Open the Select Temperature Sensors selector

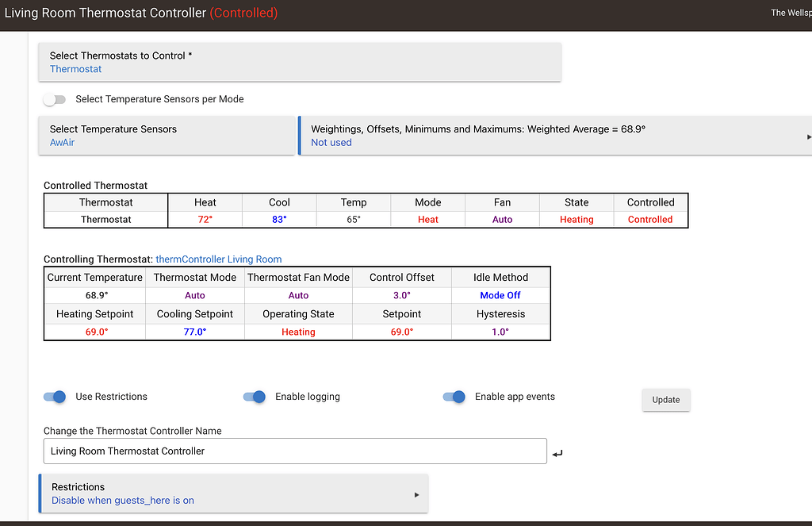coord(167,136)
